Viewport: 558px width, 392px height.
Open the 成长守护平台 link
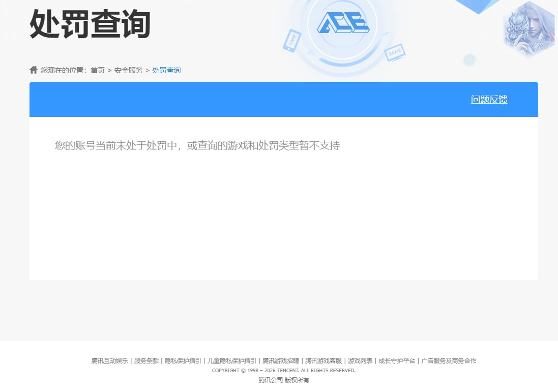pos(396,360)
